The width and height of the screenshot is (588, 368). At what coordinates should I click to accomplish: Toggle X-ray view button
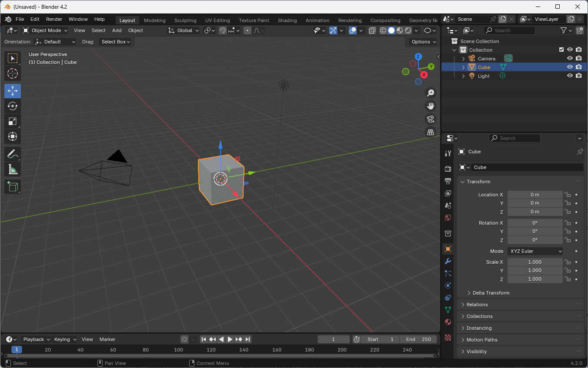pos(372,30)
